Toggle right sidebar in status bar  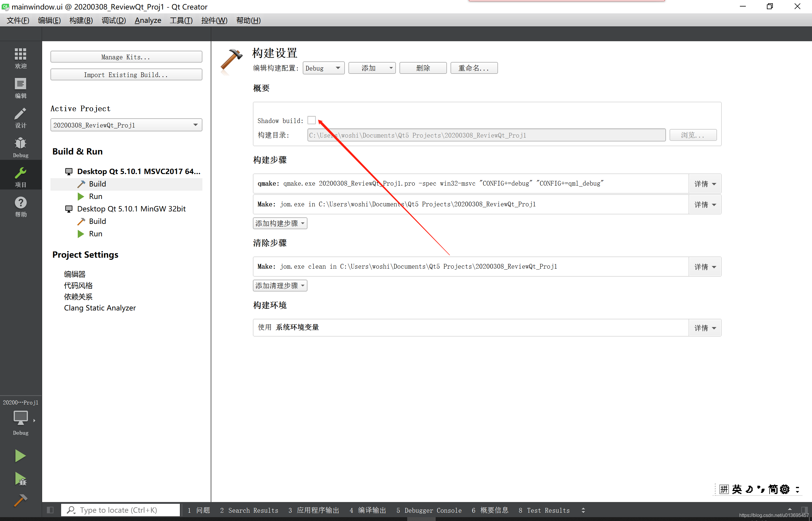804,510
